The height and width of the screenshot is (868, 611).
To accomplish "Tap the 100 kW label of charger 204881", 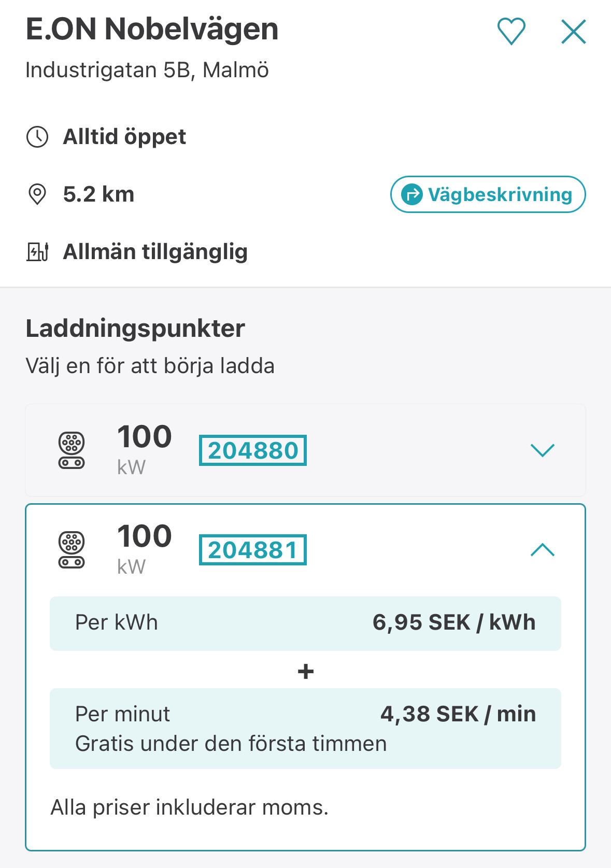I will tap(144, 549).
